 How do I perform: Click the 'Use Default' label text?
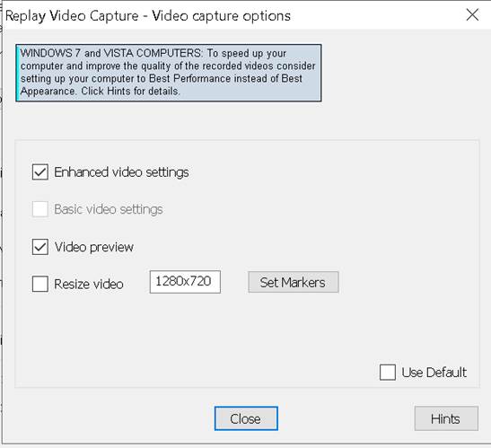434,373
